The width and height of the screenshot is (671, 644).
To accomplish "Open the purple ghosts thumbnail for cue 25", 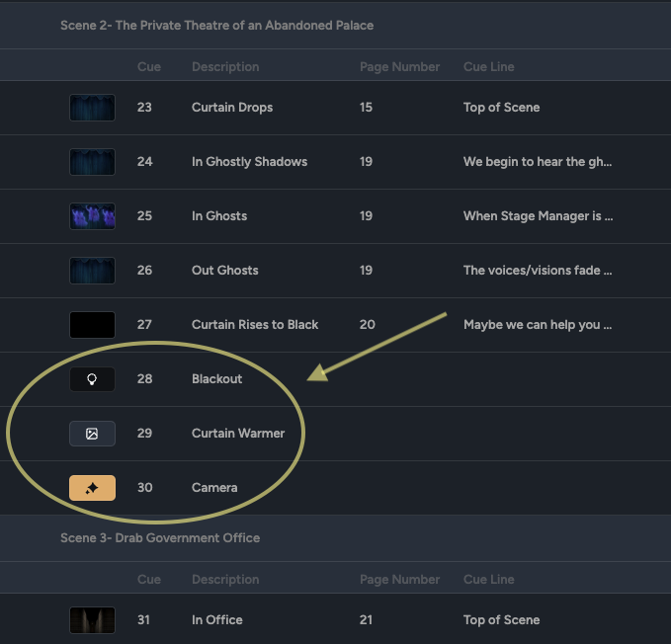I will tap(92, 216).
